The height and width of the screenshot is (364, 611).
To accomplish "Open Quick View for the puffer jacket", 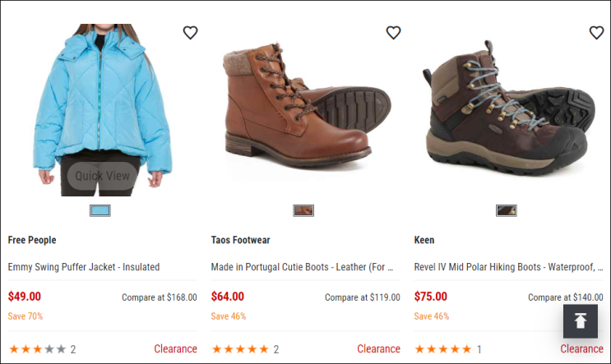I will 103,175.
